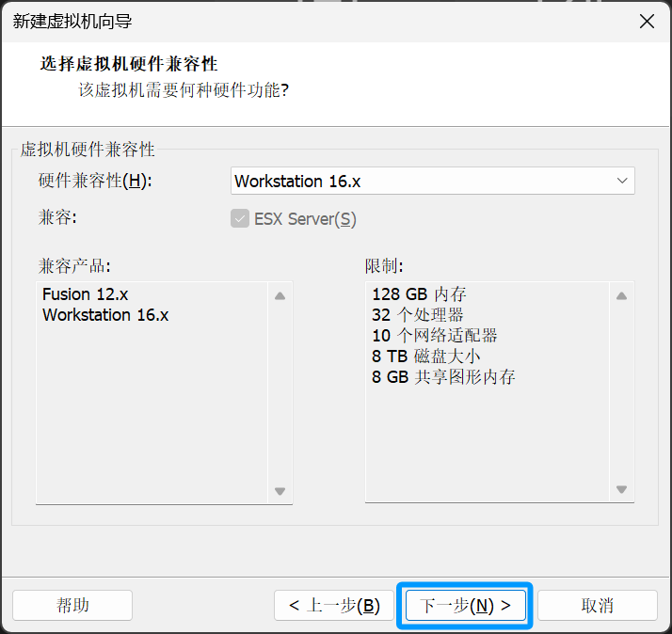The height and width of the screenshot is (634, 672).
Task: Click the 硬件兼容性(H) label
Action: click(x=95, y=181)
